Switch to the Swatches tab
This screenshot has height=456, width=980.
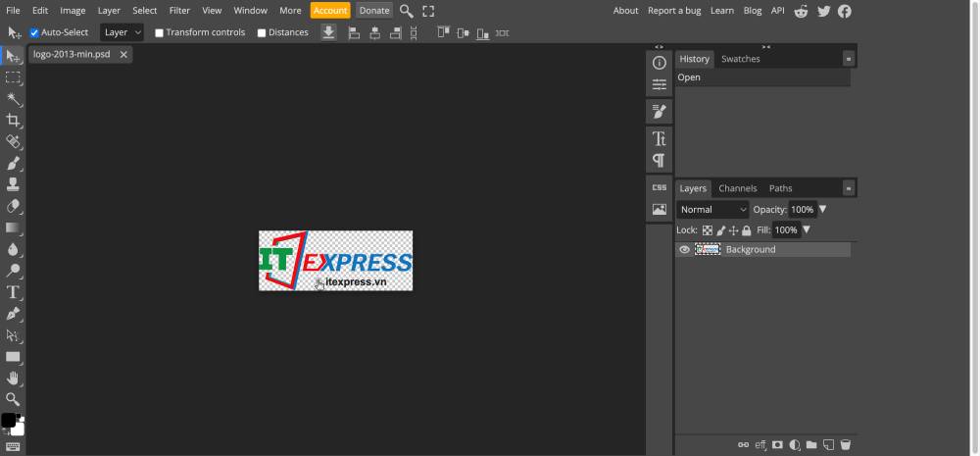(x=741, y=59)
